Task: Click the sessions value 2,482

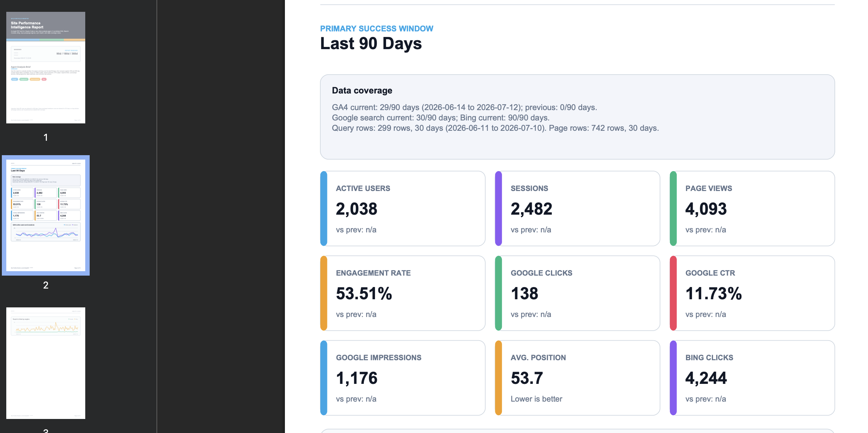Action: tap(531, 209)
